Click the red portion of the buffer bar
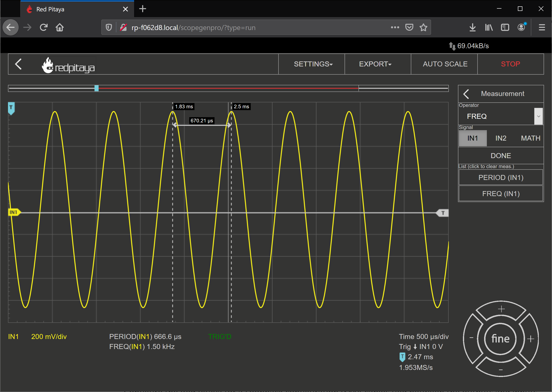The height and width of the screenshot is (392, 552). click(229, 88)
